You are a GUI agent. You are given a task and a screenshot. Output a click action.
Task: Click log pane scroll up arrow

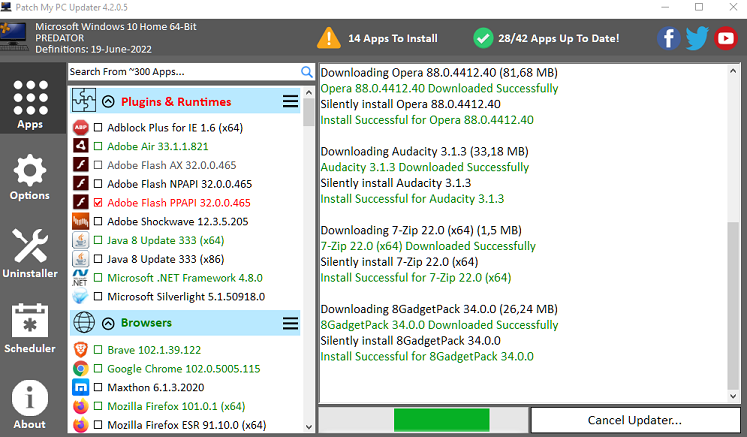[x=733, y=71]
